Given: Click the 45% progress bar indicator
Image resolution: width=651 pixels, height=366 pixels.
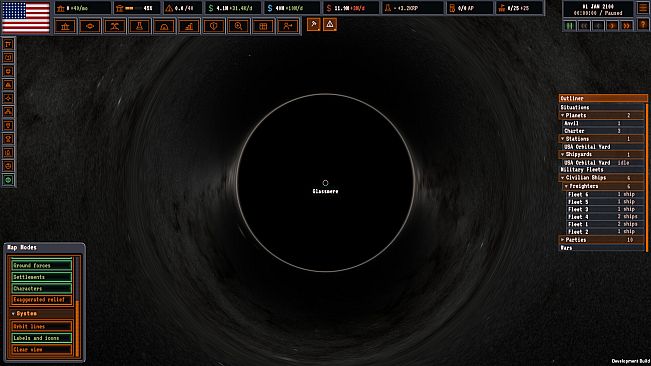Looking at the screenshot, I should pos(137,8).
